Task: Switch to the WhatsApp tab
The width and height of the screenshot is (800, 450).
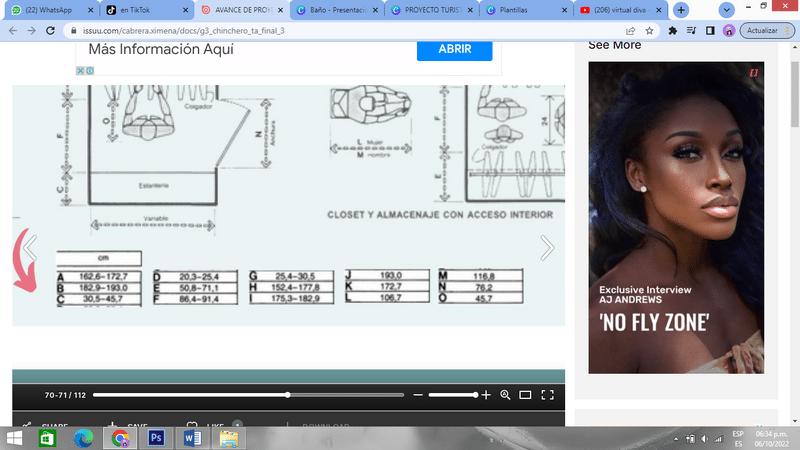Action: [x=51, y=10]
